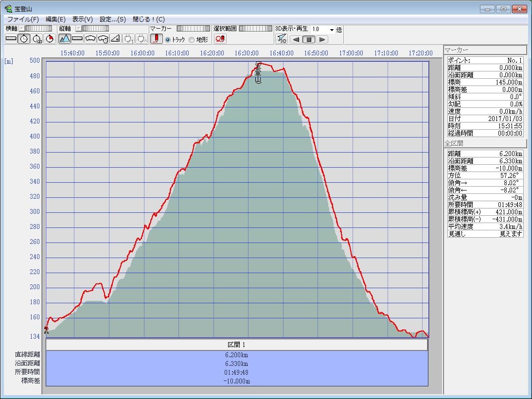
Task: Click the selection range marker icon
Action: pos(220,39)
